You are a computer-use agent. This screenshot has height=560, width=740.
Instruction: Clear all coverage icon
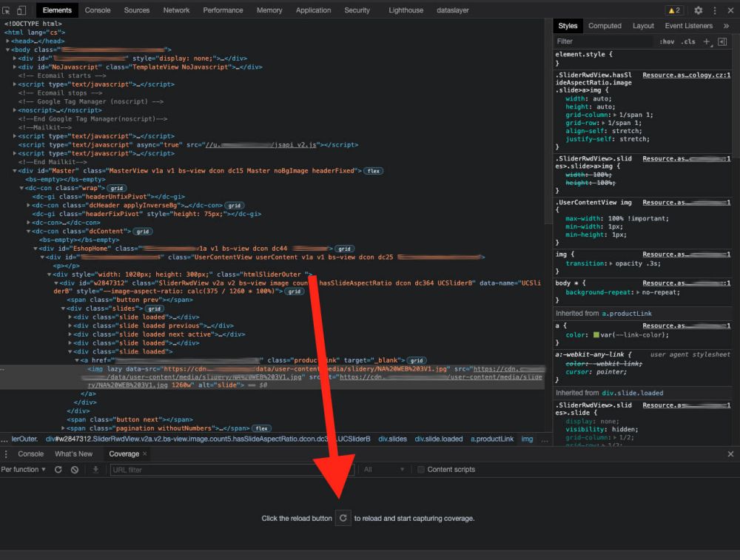(x=75, y=470)
